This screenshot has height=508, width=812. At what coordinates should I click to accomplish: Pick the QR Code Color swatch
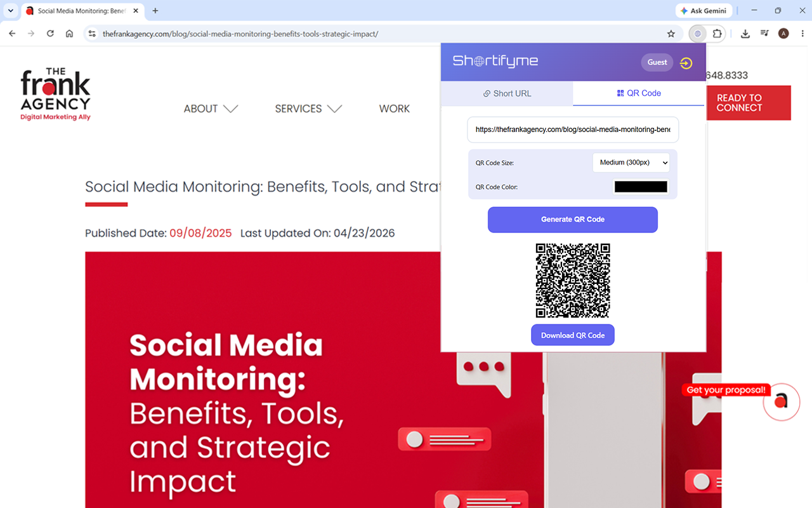click(x=641, y=187)
